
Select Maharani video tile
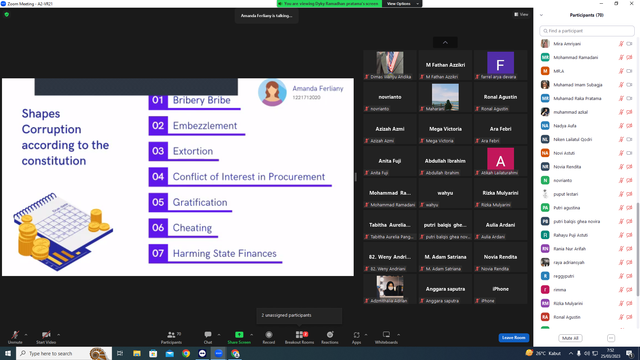(x=445, y=97)
